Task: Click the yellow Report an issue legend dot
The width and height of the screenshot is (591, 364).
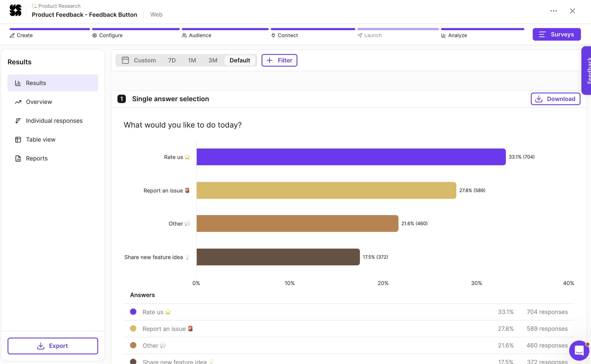Action: [133, 329]
